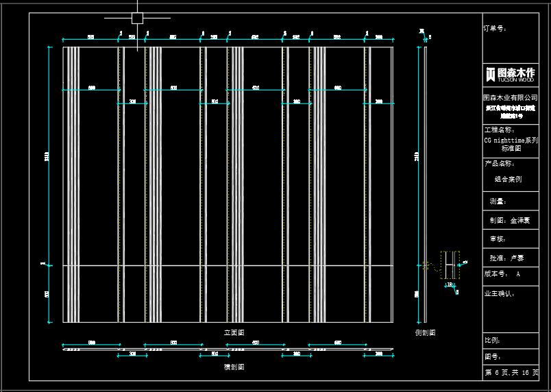Screen dimensions: 551x392
Task: Select the crosshair cursor pickbox at top
Action: tap(137, 19)
